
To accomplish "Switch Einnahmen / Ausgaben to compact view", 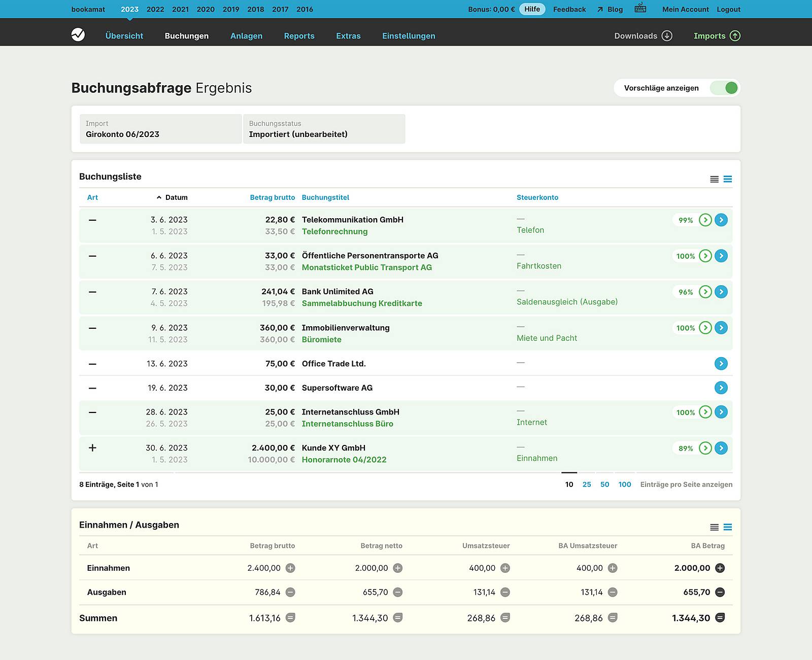I will coord(714,527).
